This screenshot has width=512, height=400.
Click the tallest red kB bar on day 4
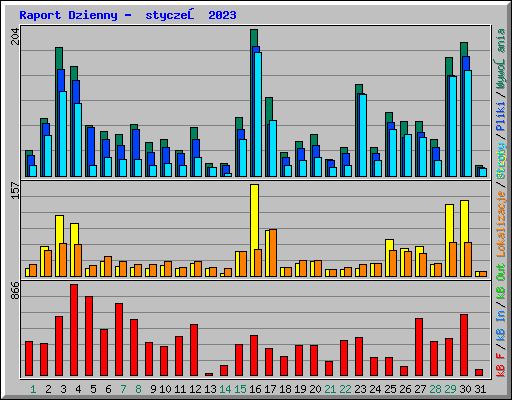[x=74, y=330]
